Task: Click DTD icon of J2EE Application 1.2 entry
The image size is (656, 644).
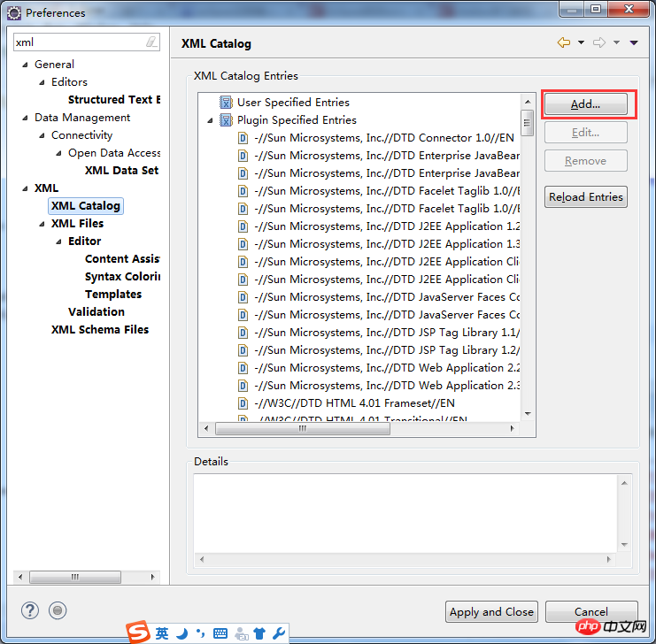Action: tap(243, 226)
